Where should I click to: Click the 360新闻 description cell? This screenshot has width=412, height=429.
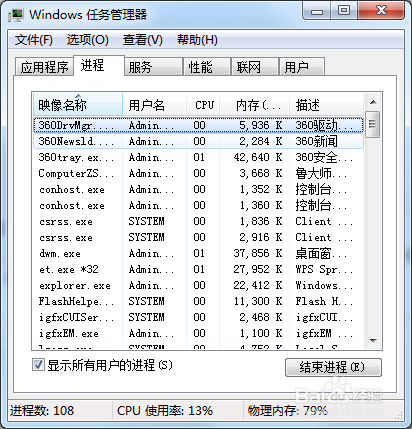click(317, 141)
